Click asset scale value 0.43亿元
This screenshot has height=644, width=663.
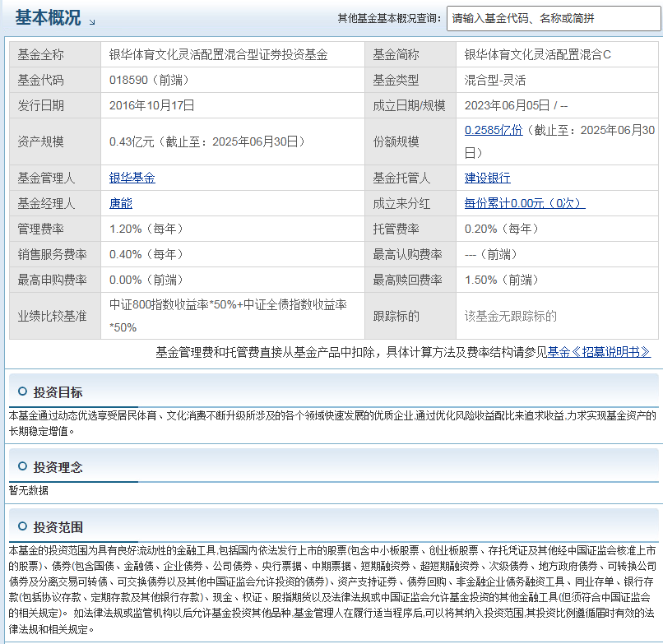(x=132, y=141)
